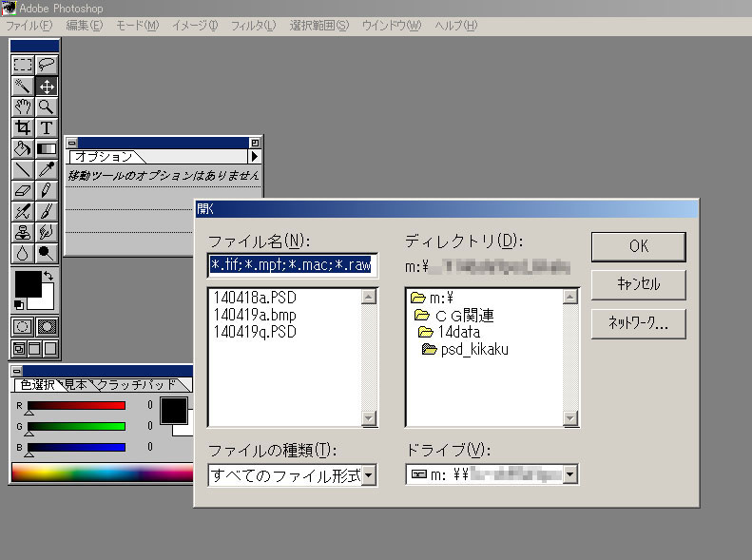Open the ウィンドウ menu
Image resolution: width=752 pixels, height=560 pixels.
click(392, 26)
